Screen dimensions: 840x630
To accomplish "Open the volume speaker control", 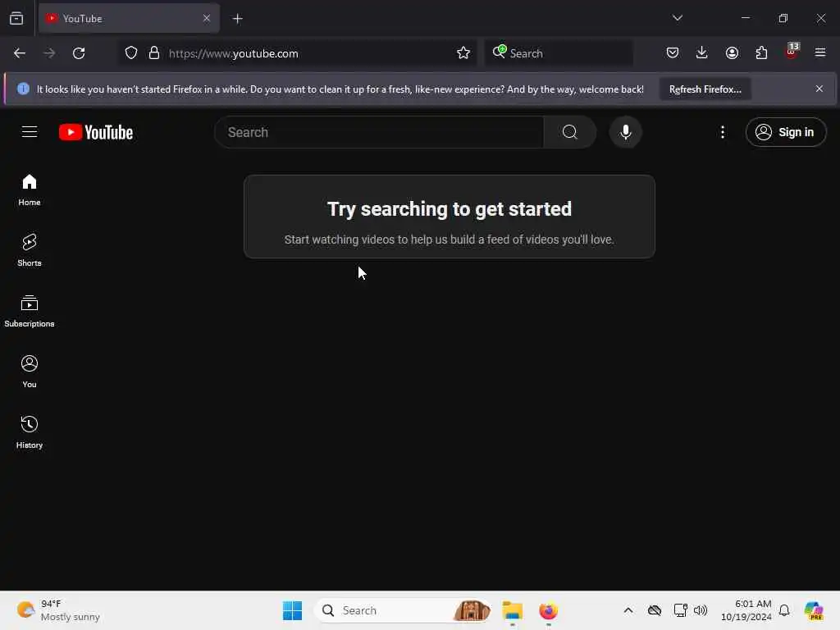I will tap(701, 610).
